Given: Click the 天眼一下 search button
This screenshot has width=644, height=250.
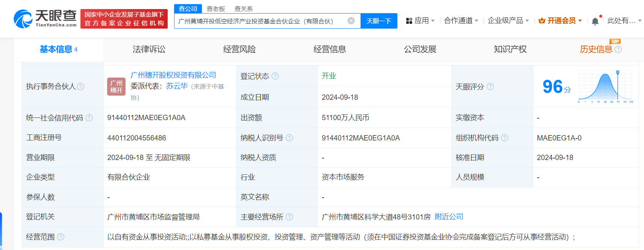Looking at the screenshot, I should coord(379,21).
